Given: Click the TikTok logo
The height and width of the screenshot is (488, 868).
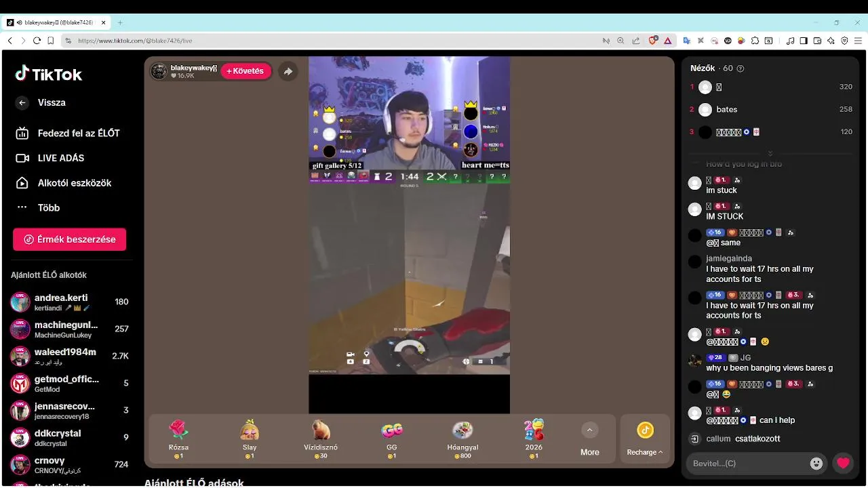Looking at the screenshot, I should [49, 74].
